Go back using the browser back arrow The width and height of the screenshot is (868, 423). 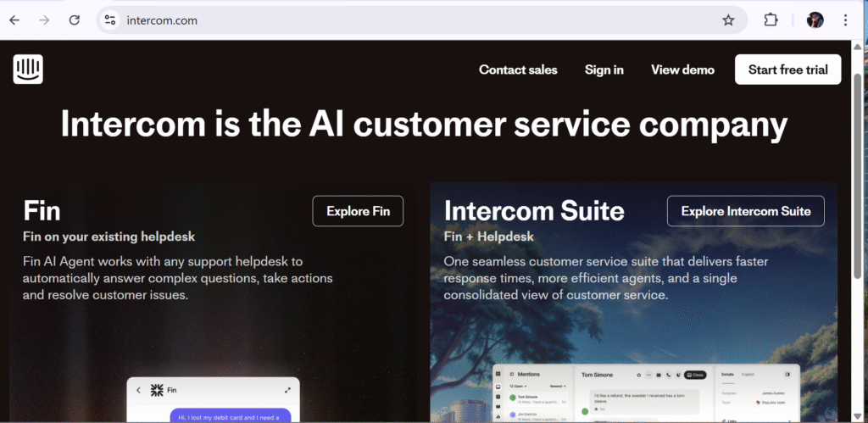coord(14,20)
